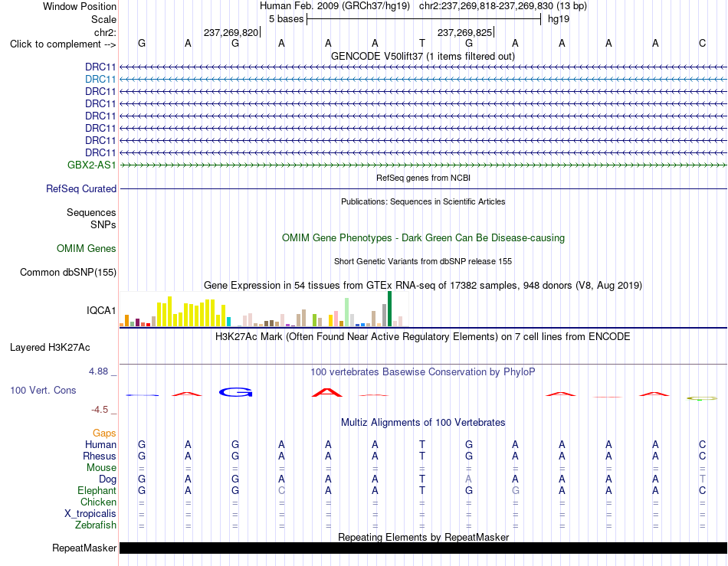Click the GENCODE V50lift37 track title

coord(423,57)
